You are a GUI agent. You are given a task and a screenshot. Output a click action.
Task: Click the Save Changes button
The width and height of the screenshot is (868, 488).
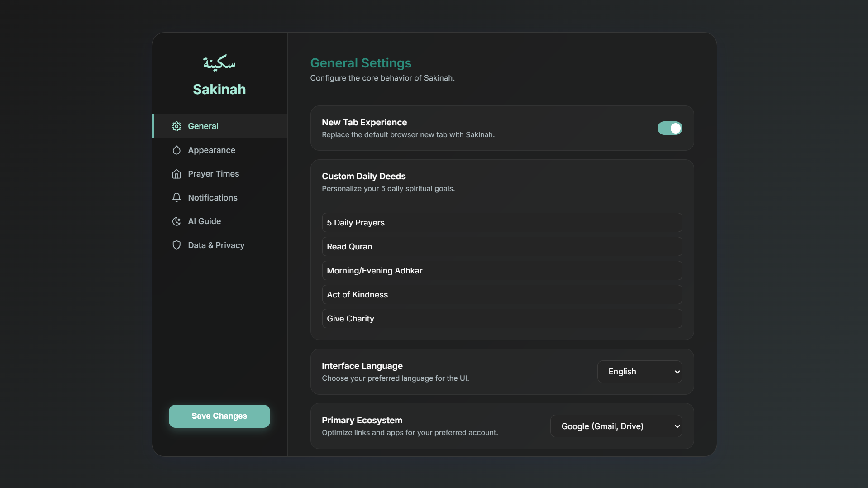tap(219, 416)
